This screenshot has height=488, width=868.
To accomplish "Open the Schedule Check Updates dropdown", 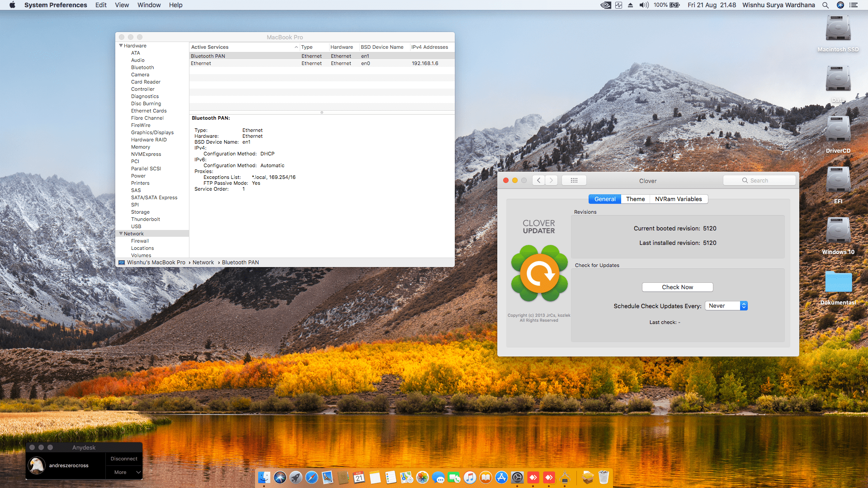I will click(726, 306).
